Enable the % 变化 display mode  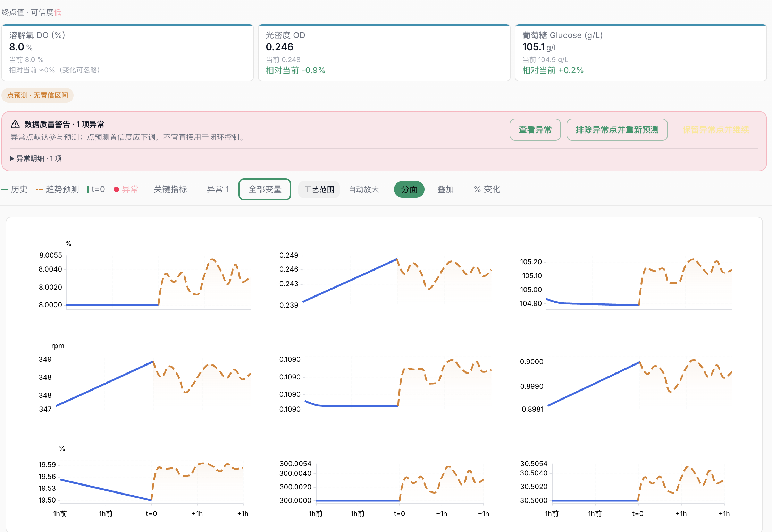click(x=487, y=189)
